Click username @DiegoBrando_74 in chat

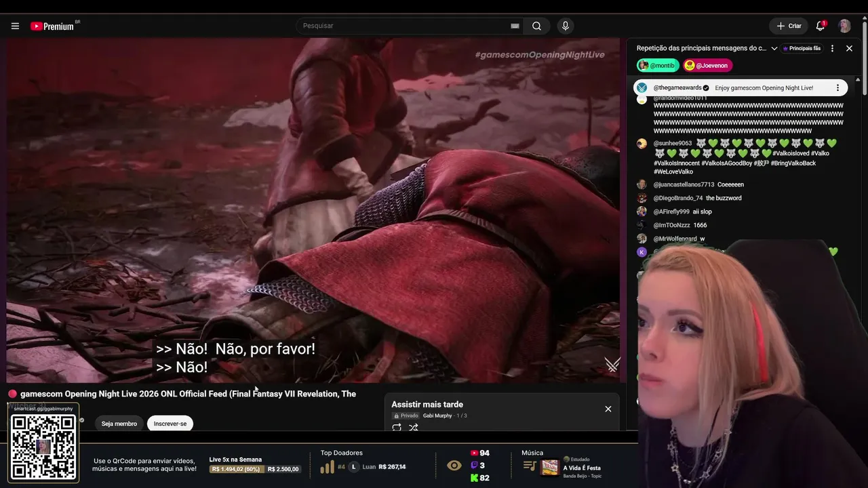[678, 198]
